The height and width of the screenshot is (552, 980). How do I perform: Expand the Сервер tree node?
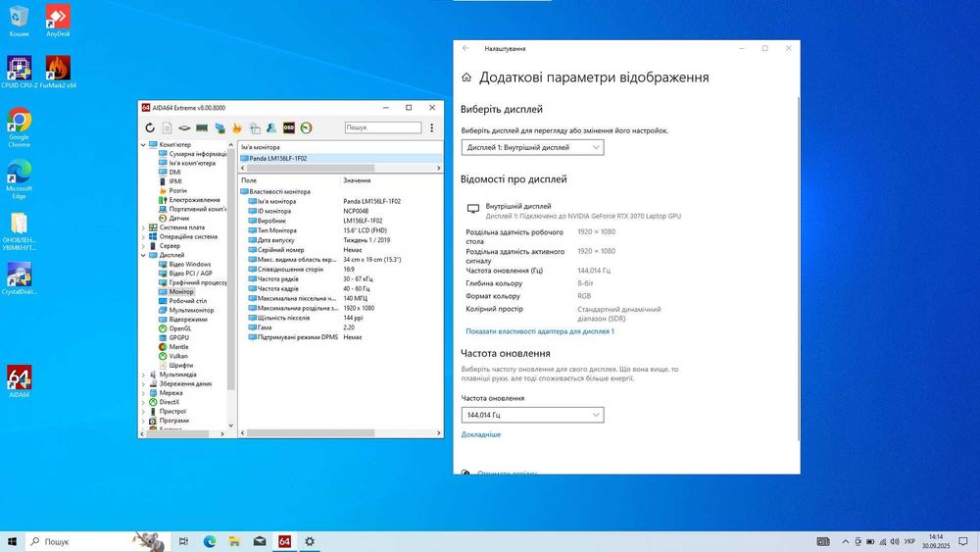(143, 246)
